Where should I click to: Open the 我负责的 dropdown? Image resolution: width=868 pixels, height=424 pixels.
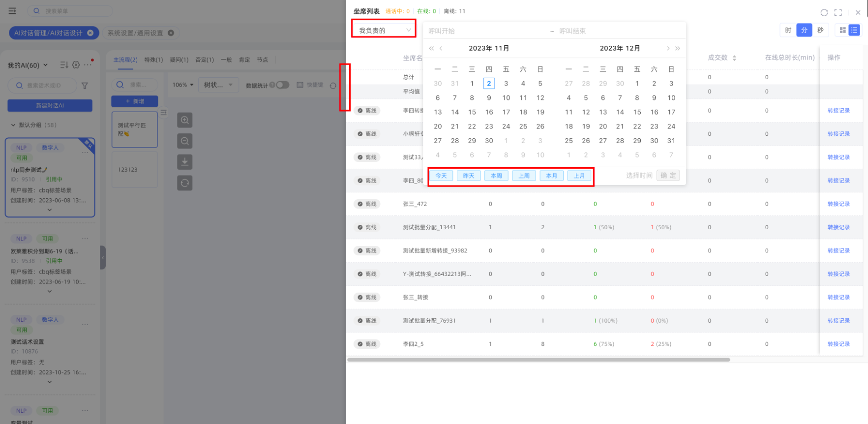point(384,30)
